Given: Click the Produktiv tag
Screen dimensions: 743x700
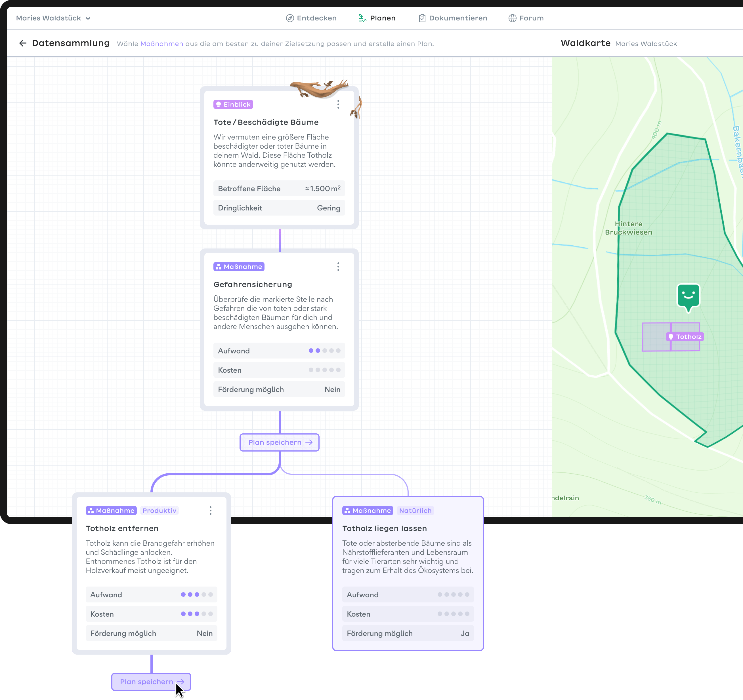Looking at the screenshot, I should [159, 511].
